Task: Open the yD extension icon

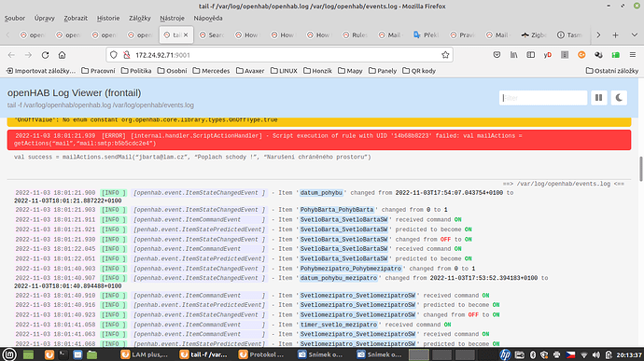Action: (x=548, y=55)
